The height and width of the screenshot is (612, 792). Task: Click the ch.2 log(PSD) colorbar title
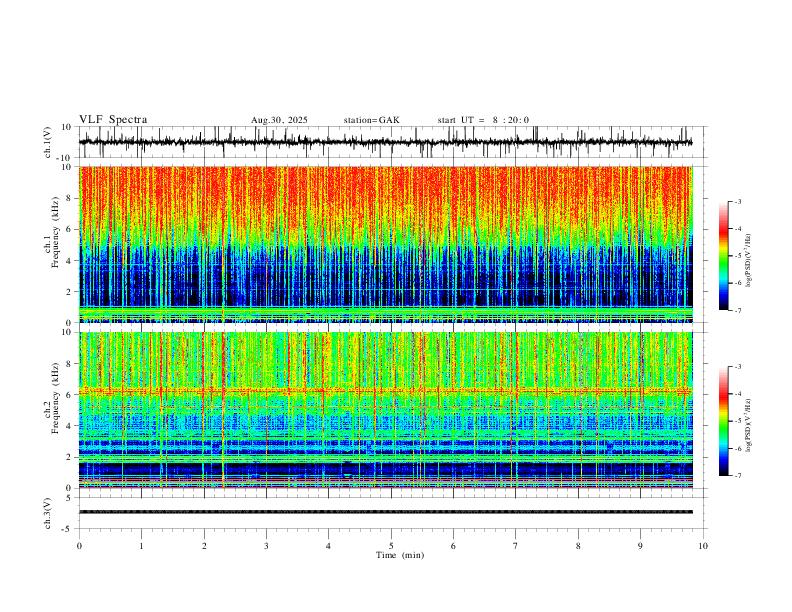748,425
